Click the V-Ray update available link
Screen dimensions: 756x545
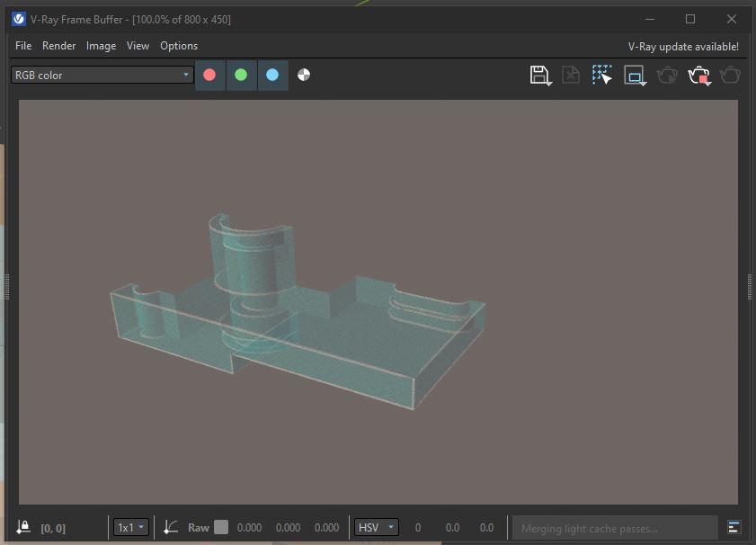pyautogui.click(x=683, y=47)
